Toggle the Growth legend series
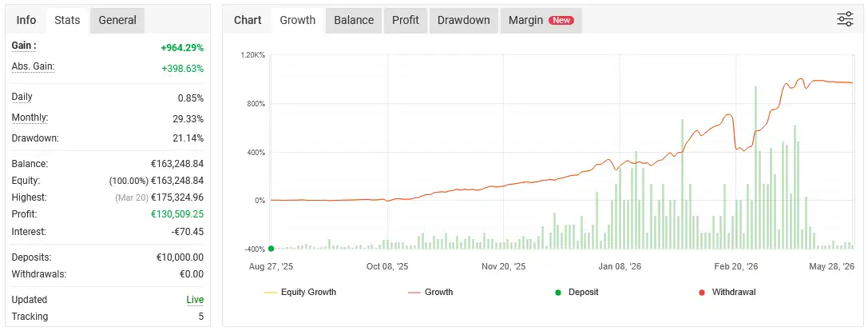The height and width of the screenshot is (331, 868). tap(430, 292)
